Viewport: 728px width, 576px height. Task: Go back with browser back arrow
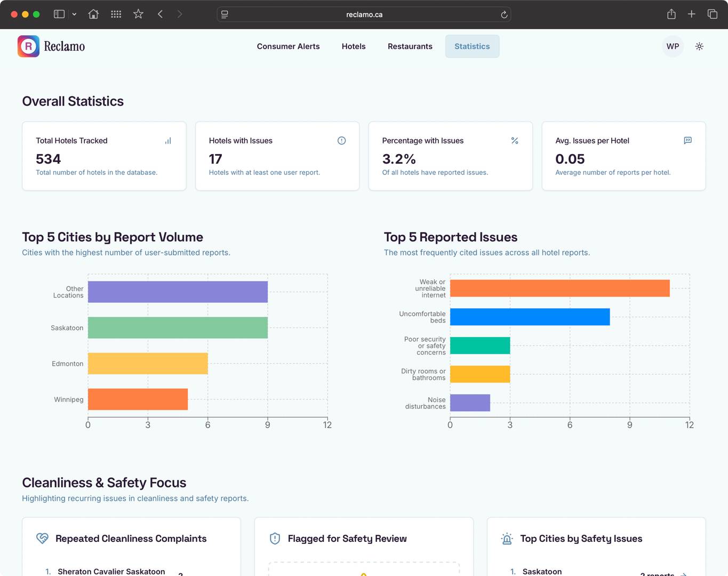[160, 14]
